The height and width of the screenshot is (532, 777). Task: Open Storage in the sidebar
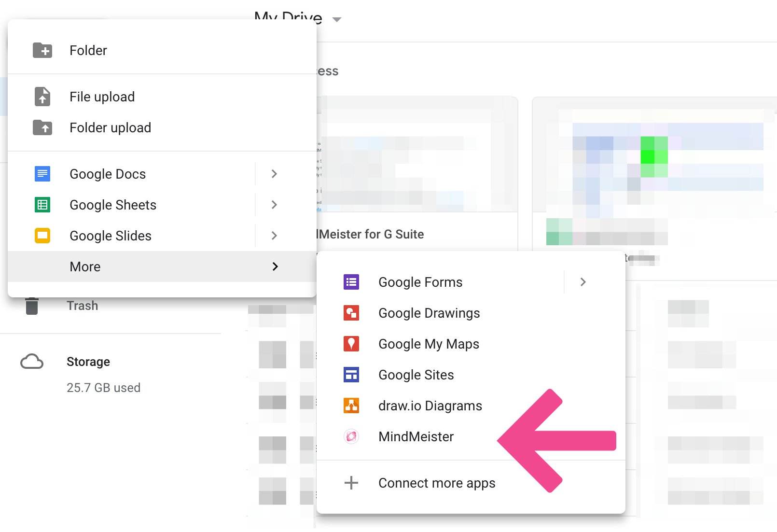88,362
